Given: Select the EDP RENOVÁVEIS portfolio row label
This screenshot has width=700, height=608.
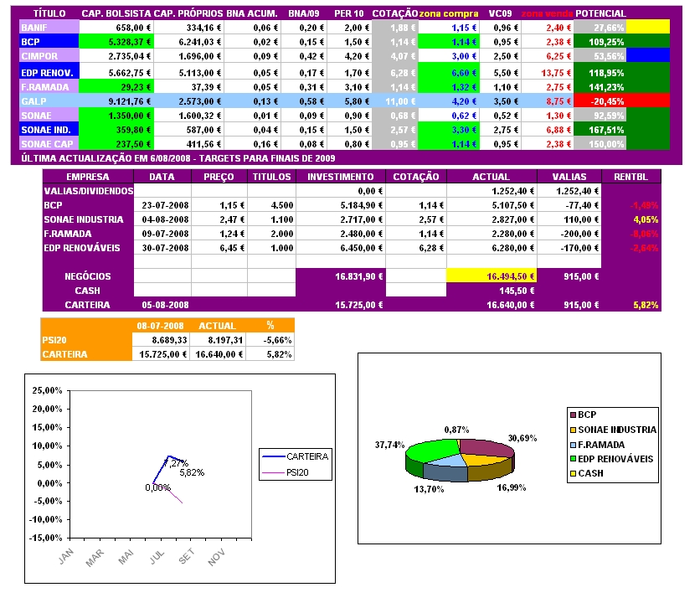Looking at the screenshot, I should pyautogui.click(x=82, y=248).
